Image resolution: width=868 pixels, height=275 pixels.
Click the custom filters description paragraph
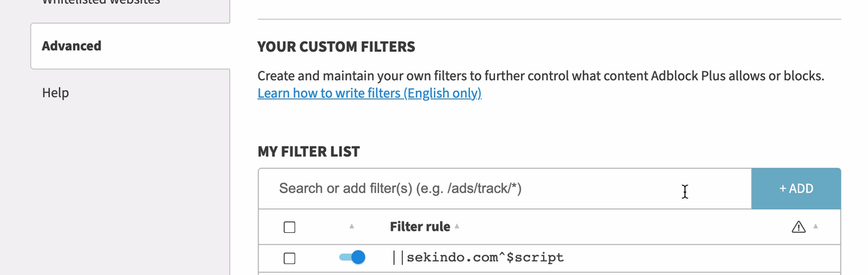point(540,76)
